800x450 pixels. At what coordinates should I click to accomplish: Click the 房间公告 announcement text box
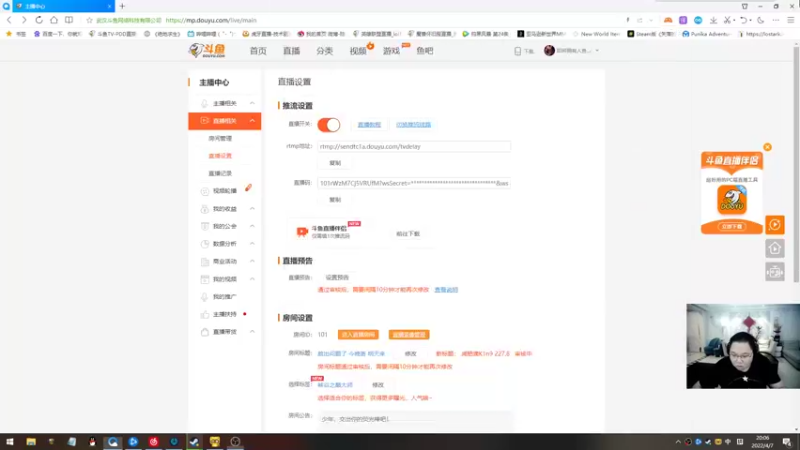pos(416,419)
